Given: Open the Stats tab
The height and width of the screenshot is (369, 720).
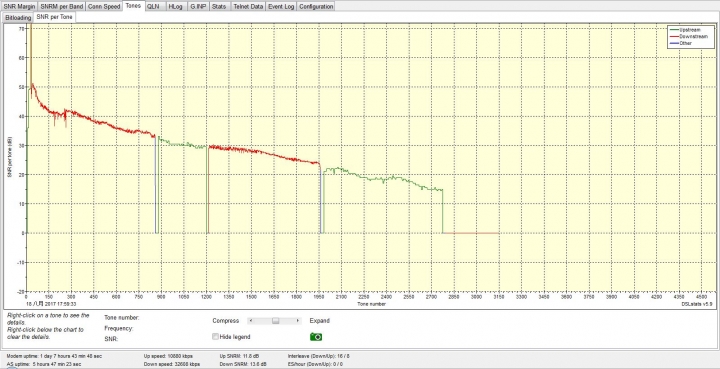Looking at the screenshot, I should [x=219, y=6].
